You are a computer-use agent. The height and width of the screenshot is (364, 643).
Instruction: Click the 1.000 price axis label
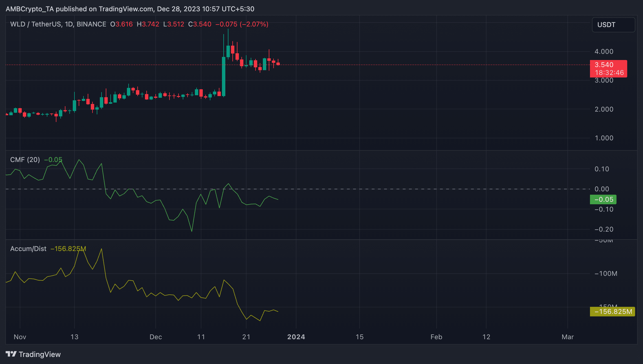click(604, 138)
